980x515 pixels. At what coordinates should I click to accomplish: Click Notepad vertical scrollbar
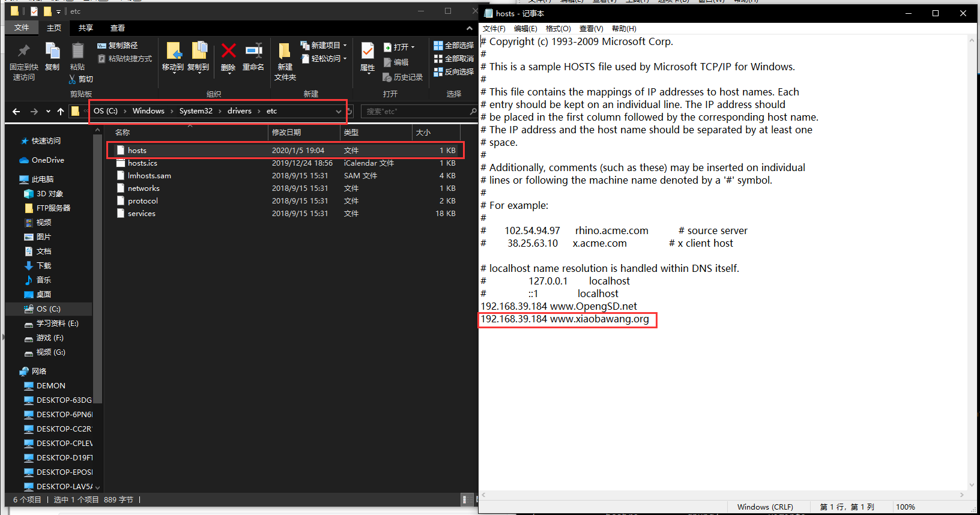tap(972, 264)
